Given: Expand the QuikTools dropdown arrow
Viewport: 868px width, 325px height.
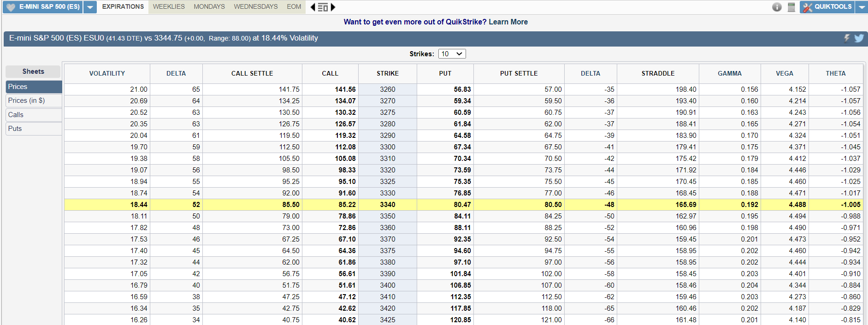Looking at the screenshot, I should (x=862, y=7).
